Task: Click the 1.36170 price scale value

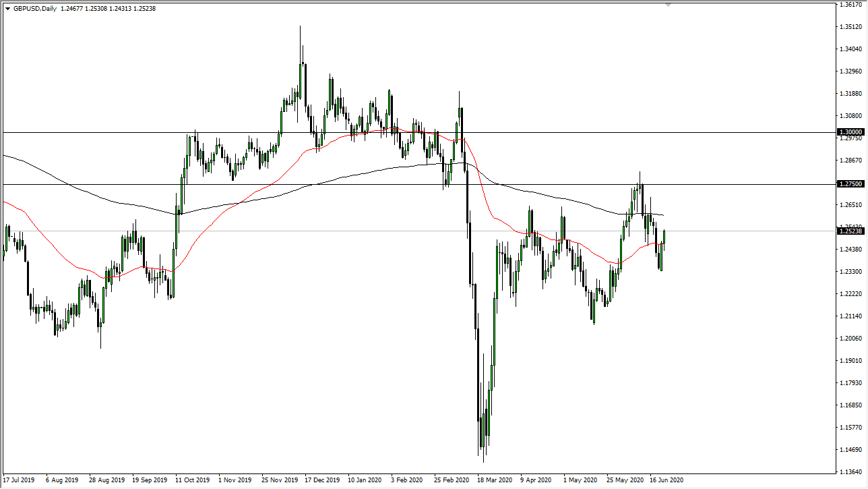Action: 851,5
